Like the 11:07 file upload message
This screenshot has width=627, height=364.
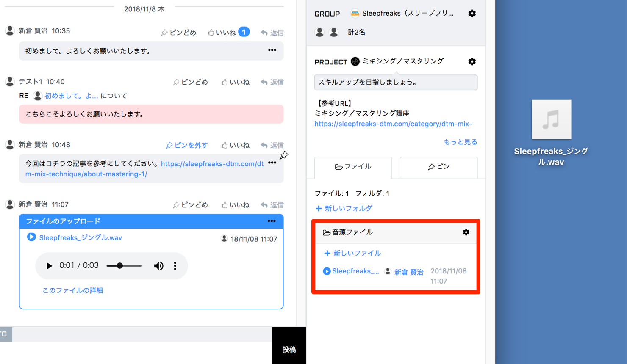click(235, 205)
